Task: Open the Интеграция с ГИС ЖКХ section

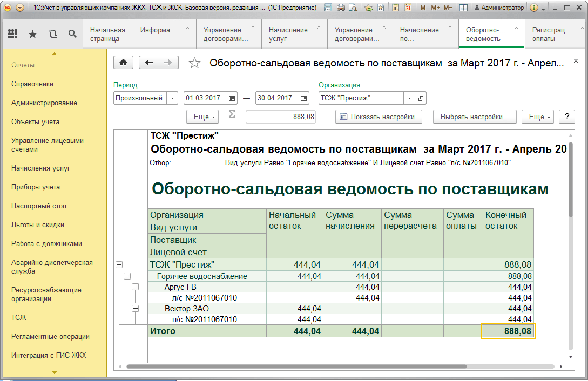Action: [x=49, y=355]
